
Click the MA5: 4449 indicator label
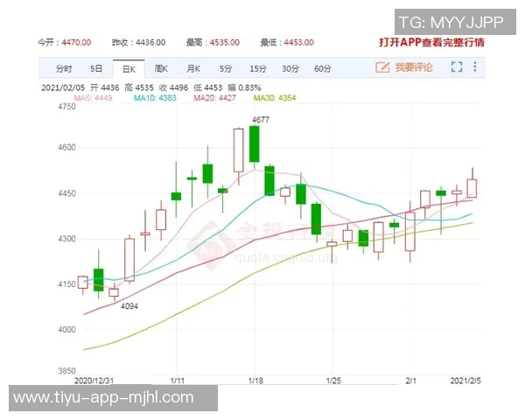(93, 98)
